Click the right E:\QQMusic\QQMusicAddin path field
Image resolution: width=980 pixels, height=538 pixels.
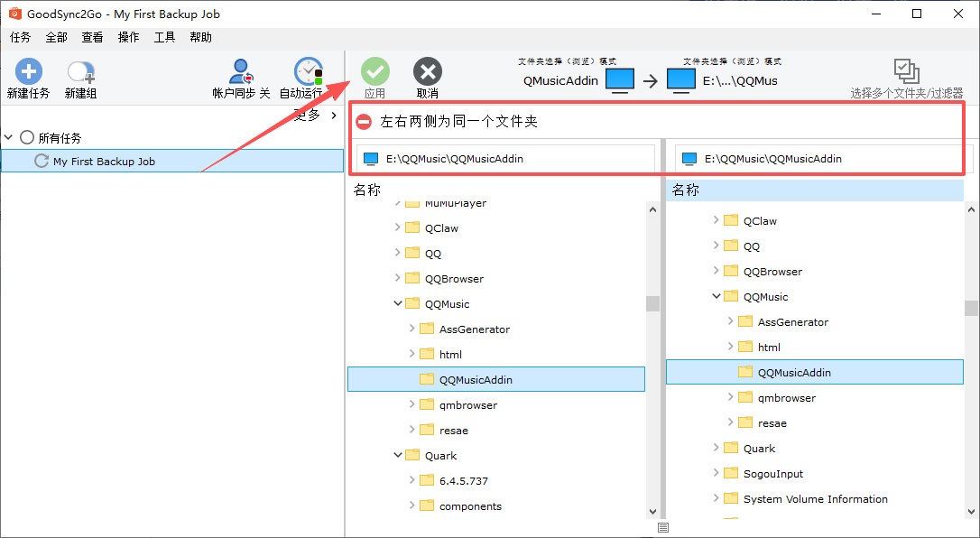(x=824, y=159)
